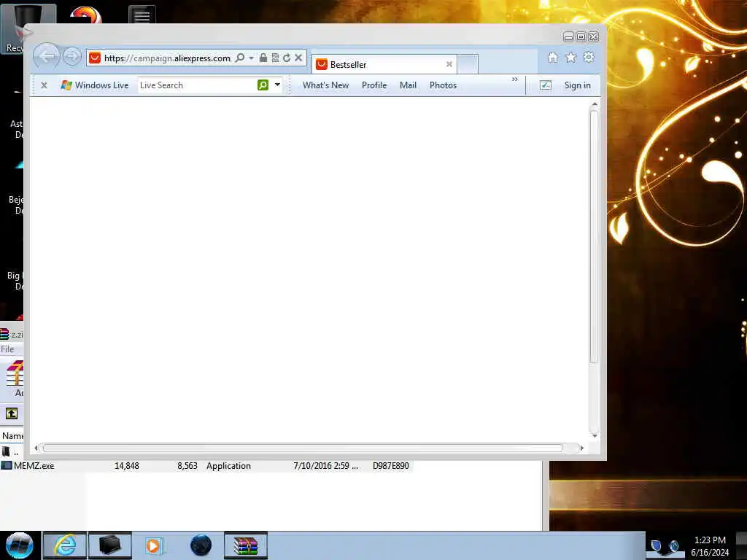Maximize the Internet Explorer window

coord(581,36)
